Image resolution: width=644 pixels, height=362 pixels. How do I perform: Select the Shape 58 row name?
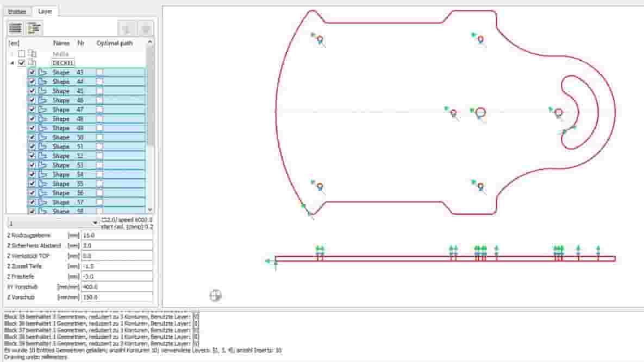click(x=61, y=211)
